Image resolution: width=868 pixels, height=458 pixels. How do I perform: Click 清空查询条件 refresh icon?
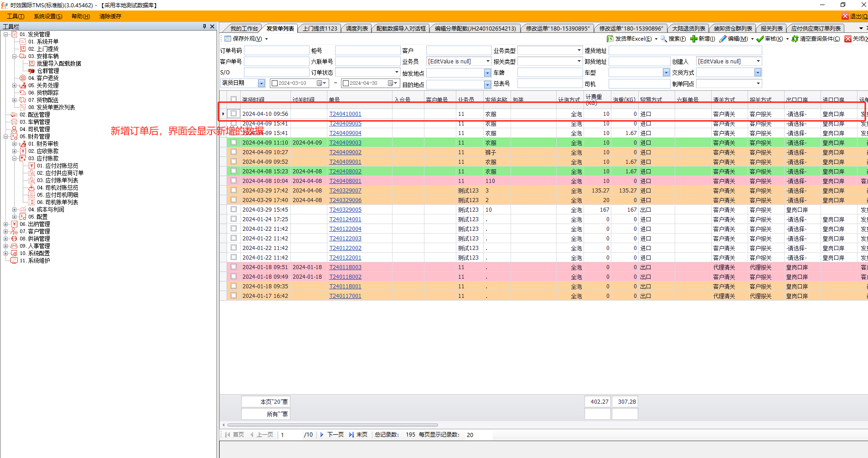click(x=795, y=39)
